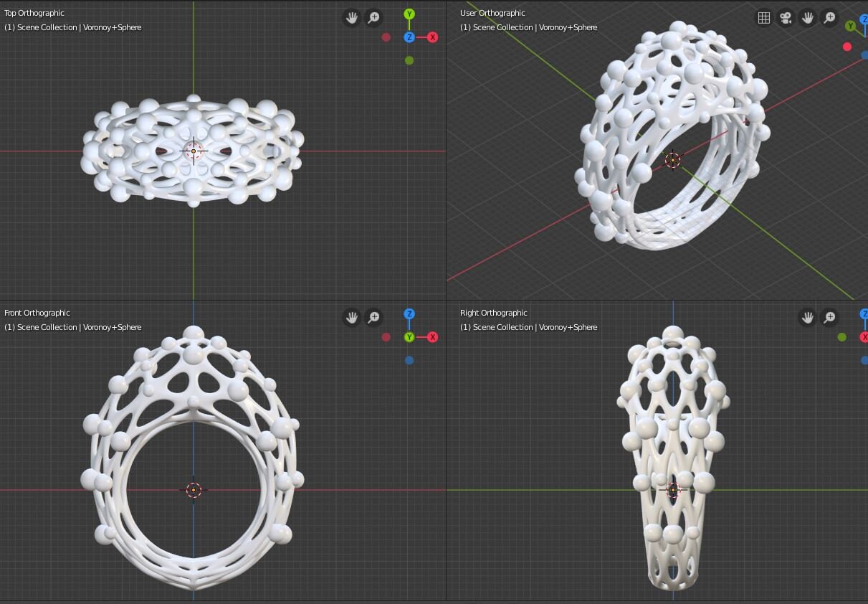
Task: Click the green Y axis gizmo in User Orthographic view
Action: point(851,26)
